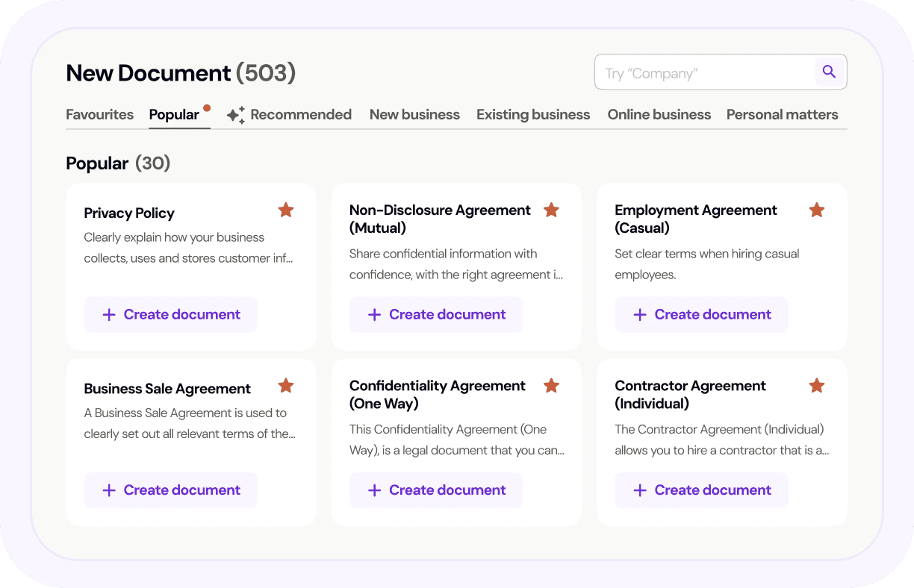Focus the 'Try Company' search field
Viewport: 914px width, 588px height.
[702, 72]
